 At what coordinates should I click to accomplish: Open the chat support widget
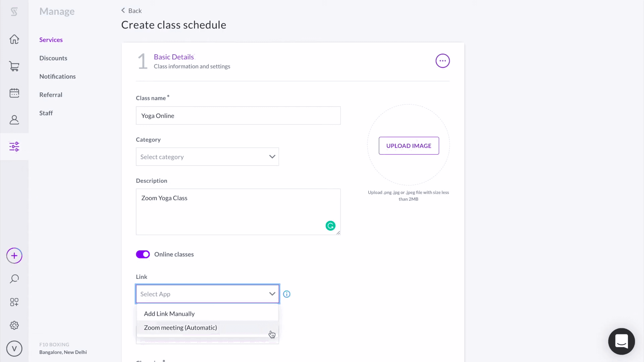[x=621, y=341]
